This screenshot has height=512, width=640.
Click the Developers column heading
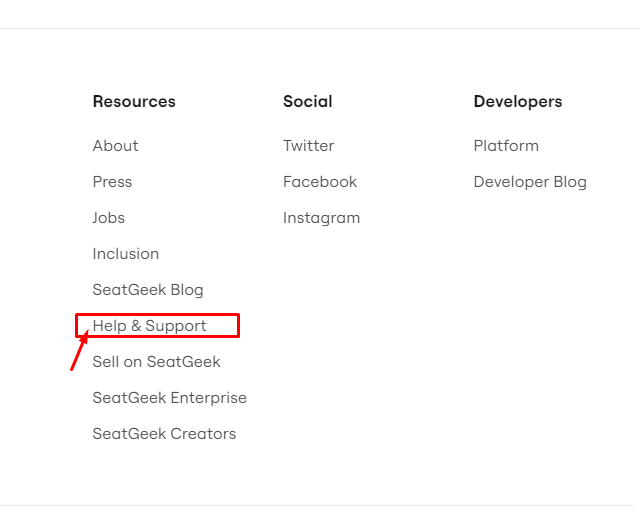coord(518,102)
